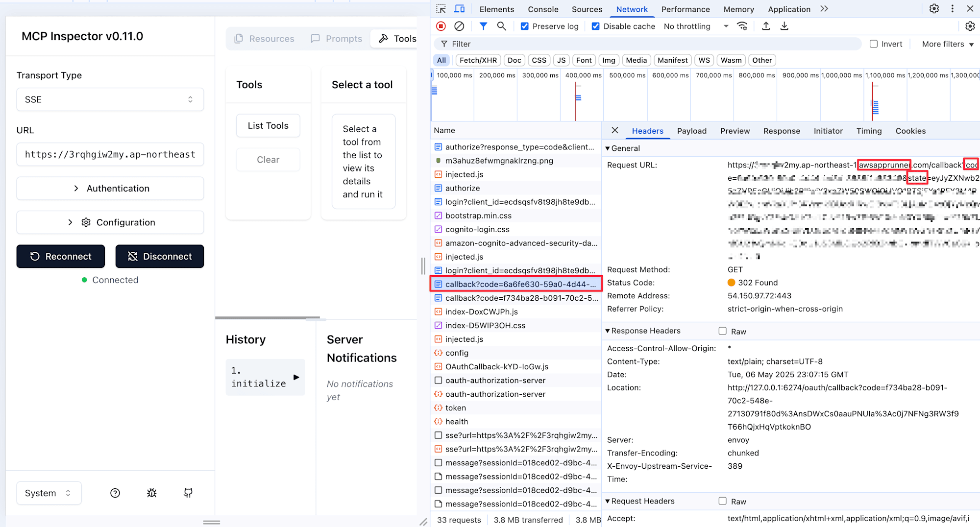Close the request details pane
The height and width of the screenshot is (527, 980).
[615, 130]
